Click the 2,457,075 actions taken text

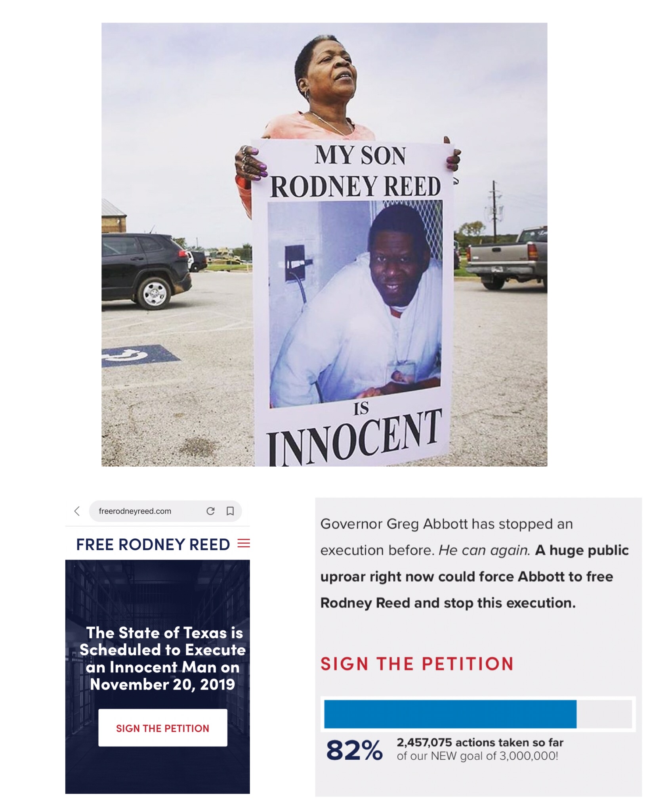click(480, 743)
